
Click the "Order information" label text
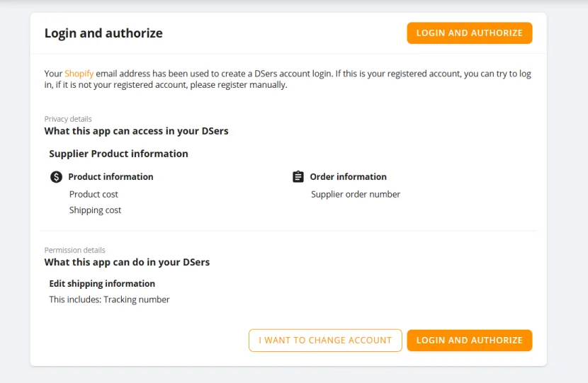click(348, 177)
